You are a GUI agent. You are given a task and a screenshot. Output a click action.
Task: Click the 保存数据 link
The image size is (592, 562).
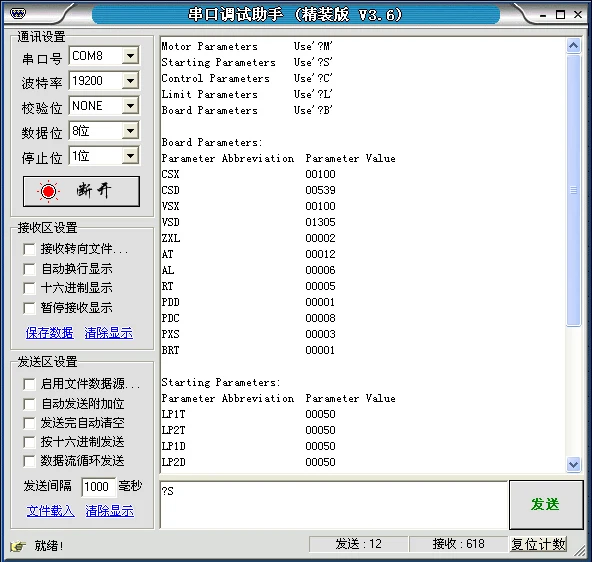[49, 333]
